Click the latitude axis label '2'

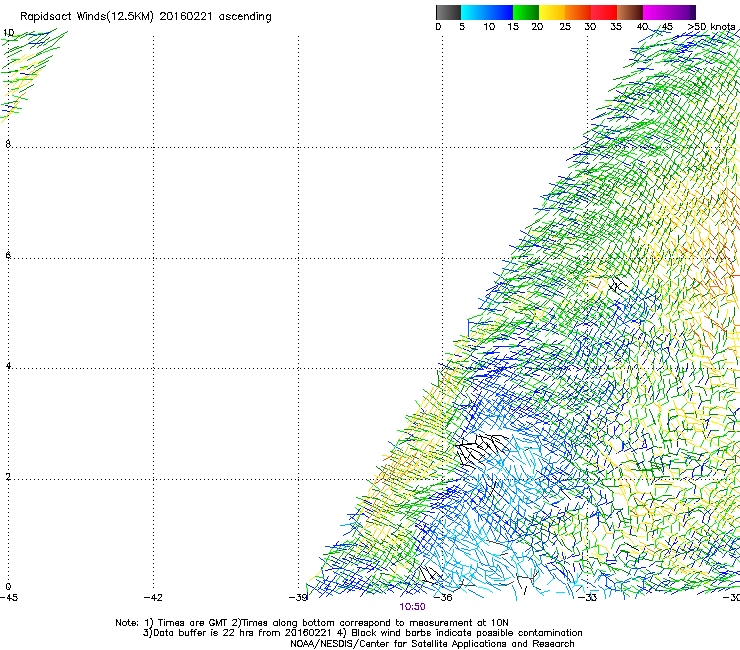click(x=8, y=477)
